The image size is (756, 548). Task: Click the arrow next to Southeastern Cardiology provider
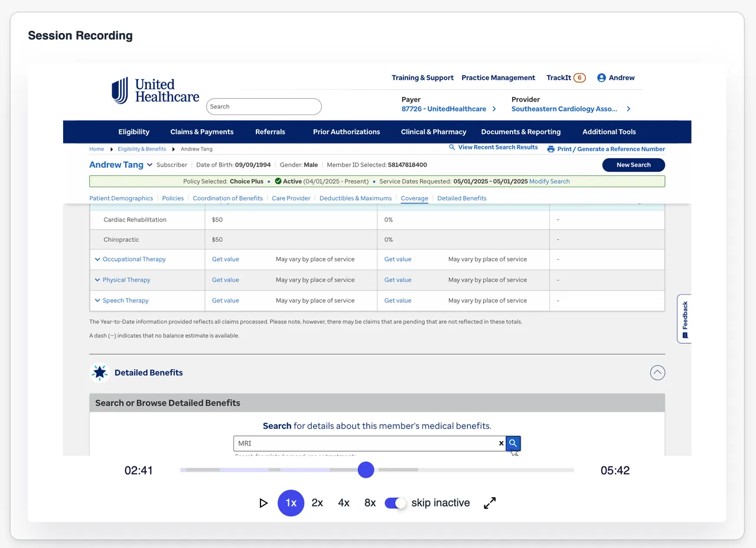(x=628, y=109)
